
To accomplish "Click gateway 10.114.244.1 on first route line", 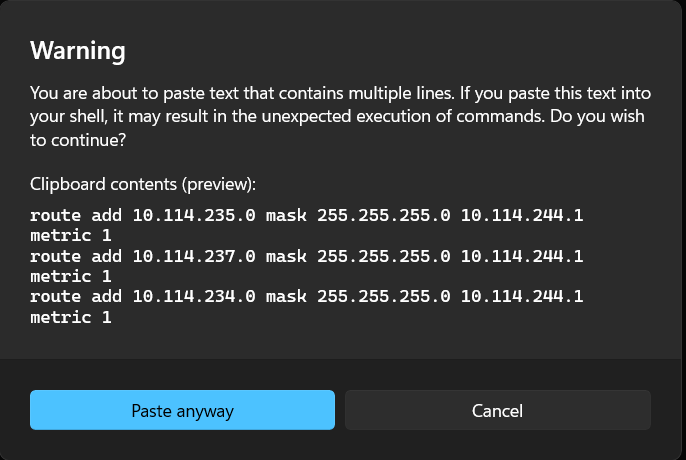I will click(521, 215).
